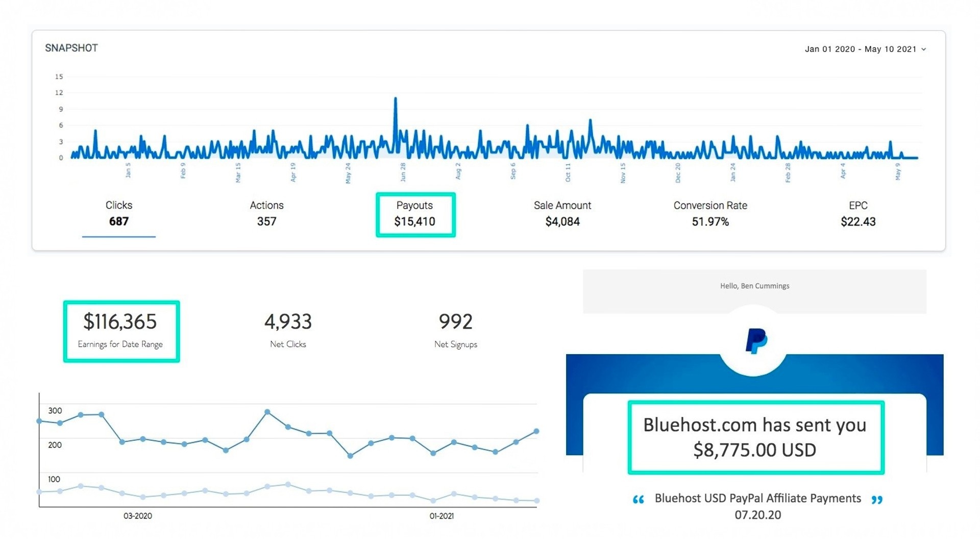The width and height of the screenshot is (980, 551).
Task: Click the 01-2021 axis label
Action: click(442, 516)
